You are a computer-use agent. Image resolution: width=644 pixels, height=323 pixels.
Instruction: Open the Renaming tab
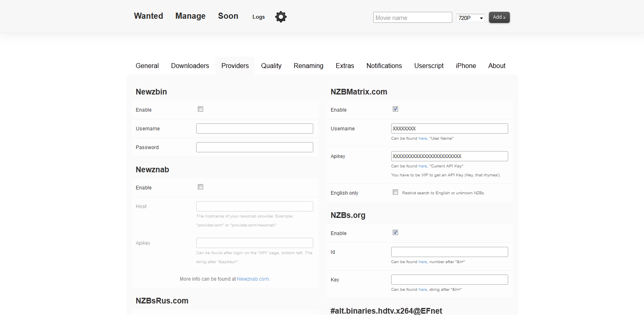pos(308,66)
